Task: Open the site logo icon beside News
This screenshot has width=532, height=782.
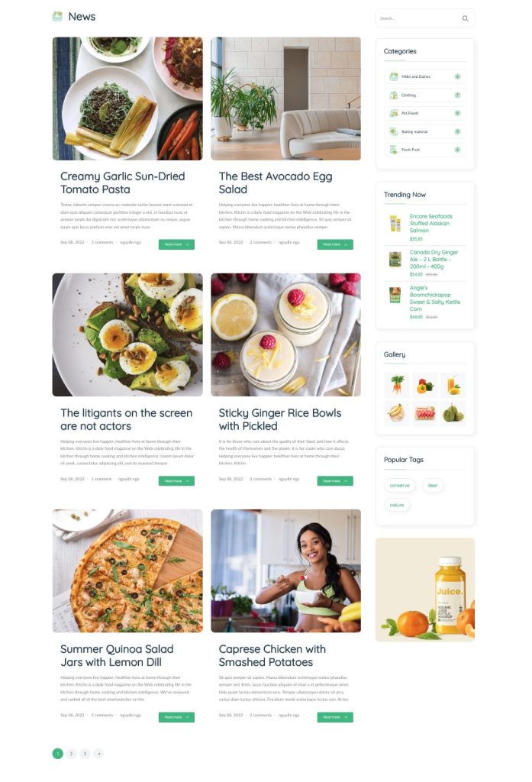Action: point(57,17)
